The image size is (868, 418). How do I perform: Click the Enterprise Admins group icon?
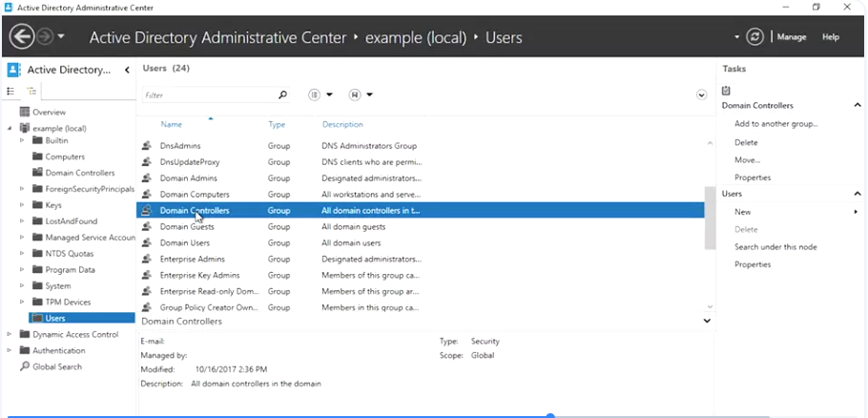point(146,259)
